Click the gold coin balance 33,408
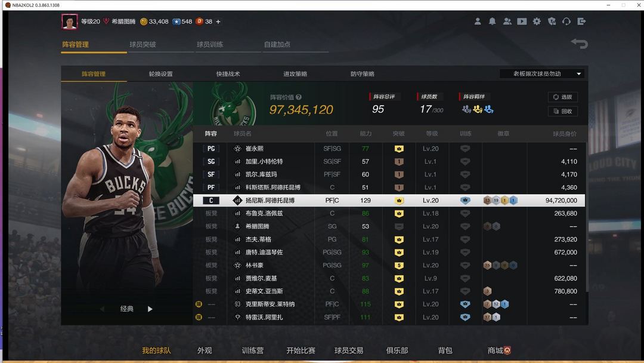The image size is (644, 363). tap(154, 21)
